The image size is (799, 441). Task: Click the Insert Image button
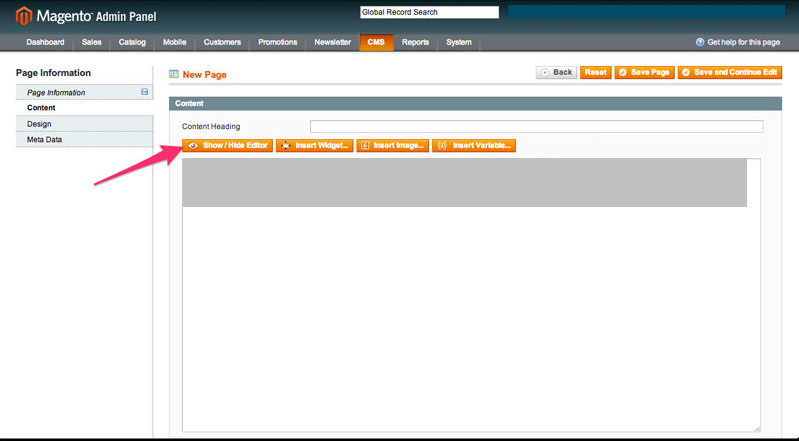[392, 145]
